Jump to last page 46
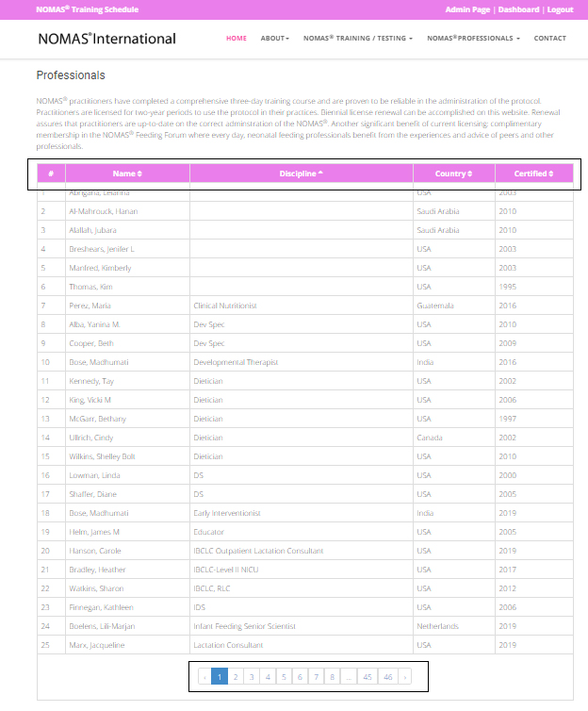588x711 pixels. 386,676
